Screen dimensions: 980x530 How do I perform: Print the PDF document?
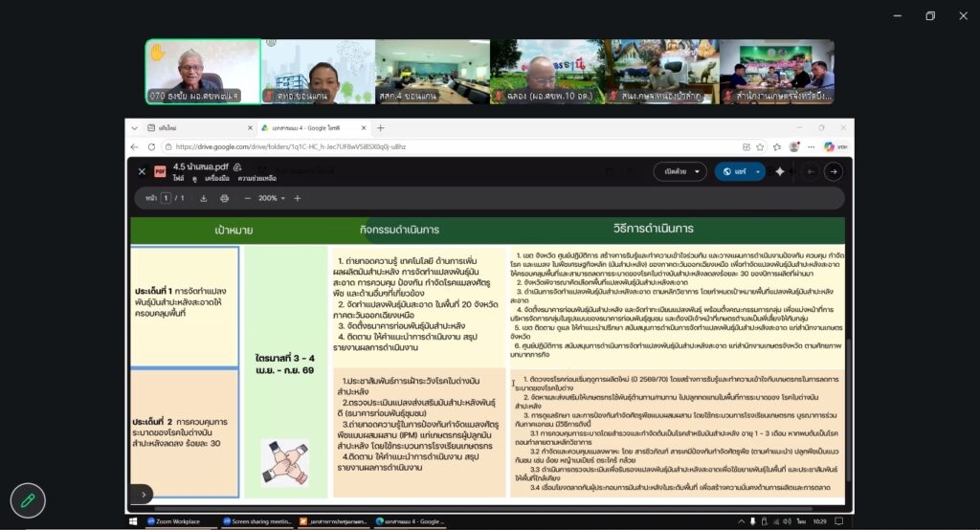tap(224, 198)
